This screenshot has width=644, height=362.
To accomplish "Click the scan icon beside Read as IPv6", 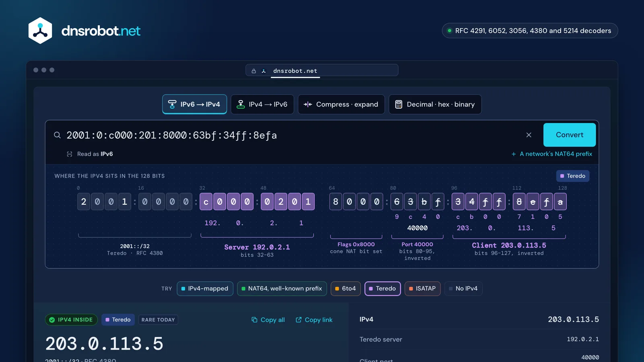I will pyautogui.click(x=70, y=154).
